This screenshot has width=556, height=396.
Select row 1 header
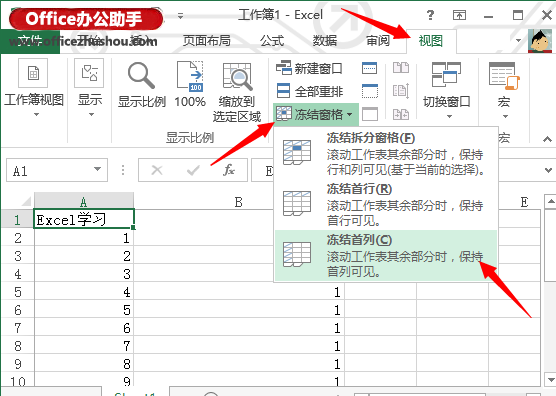(18, 220)
